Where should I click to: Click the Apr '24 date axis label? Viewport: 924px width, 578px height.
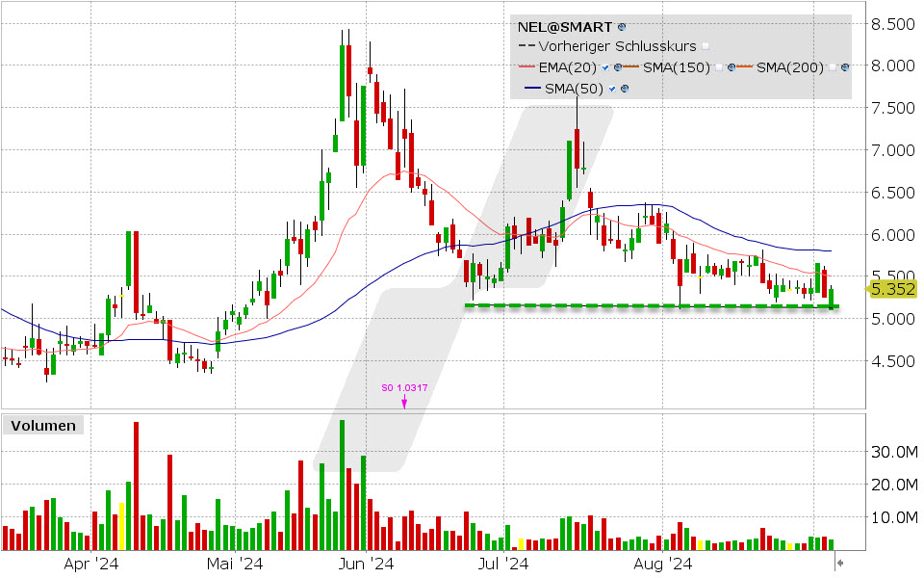pyautogui.click(x=90, y=564)
